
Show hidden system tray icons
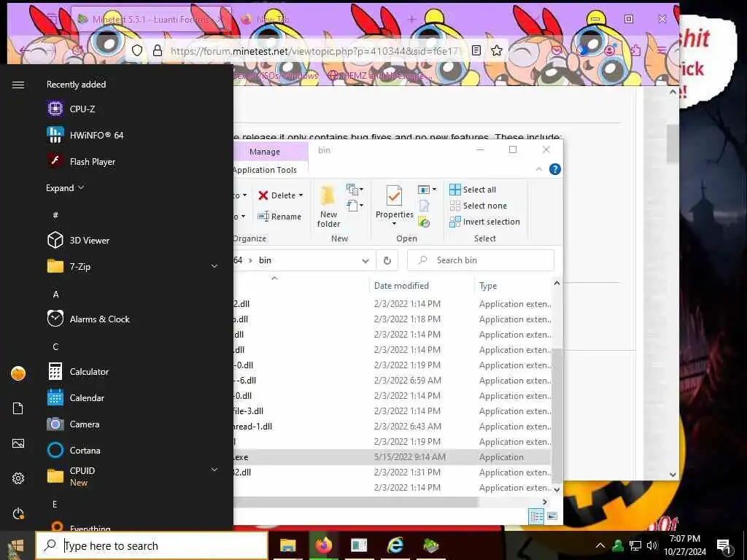600,545
